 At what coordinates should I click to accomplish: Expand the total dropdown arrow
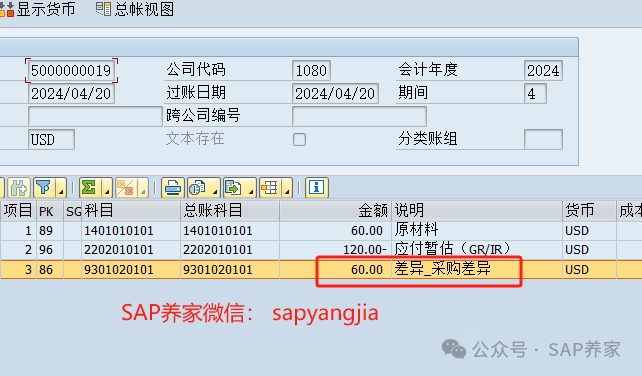coord(107,188)
